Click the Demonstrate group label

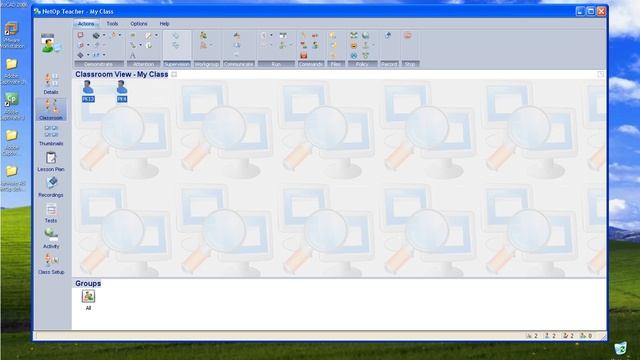click(x=99, y=64)
